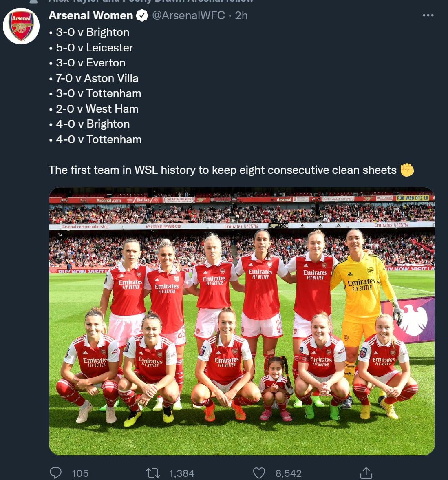Click the person icon above the avatar
The image size is (448, 480).
pos(33,1)
